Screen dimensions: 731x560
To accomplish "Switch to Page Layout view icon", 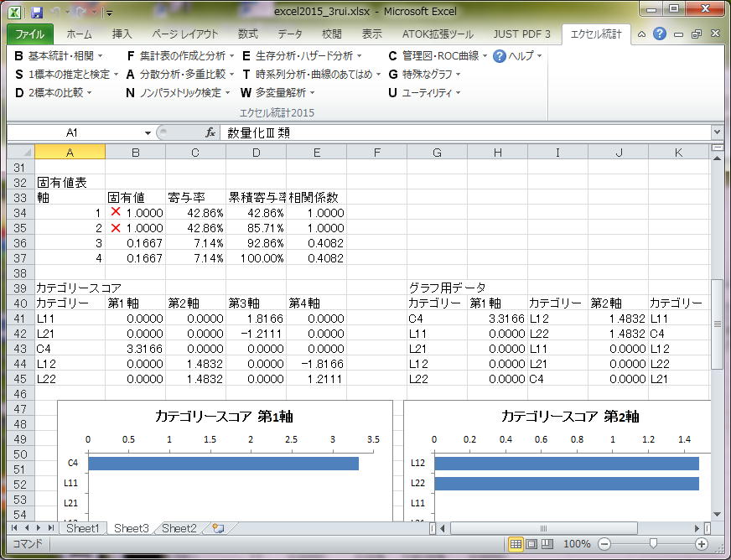I will [x=531, y=544].
